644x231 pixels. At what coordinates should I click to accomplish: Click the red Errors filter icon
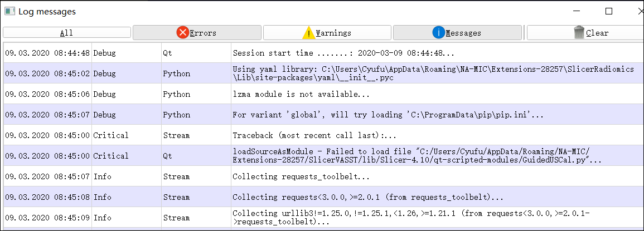pos(183,32)
